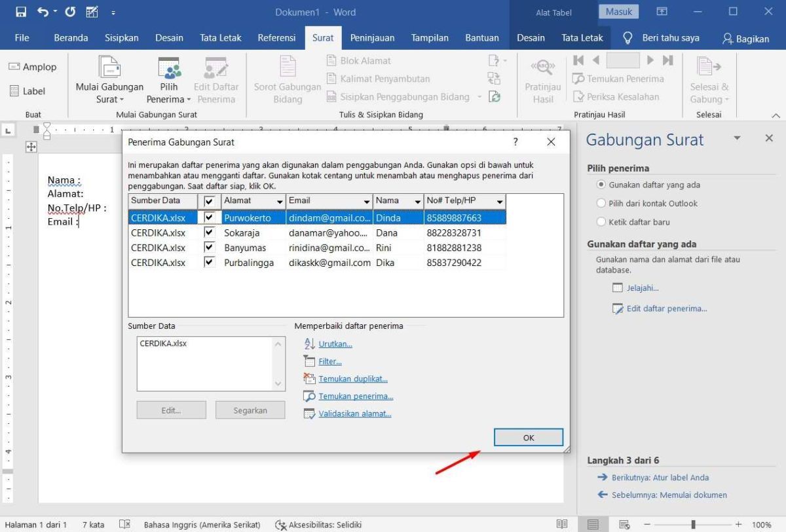
Task: Click the Temukan duplikat... link
Action: [353, 379]
